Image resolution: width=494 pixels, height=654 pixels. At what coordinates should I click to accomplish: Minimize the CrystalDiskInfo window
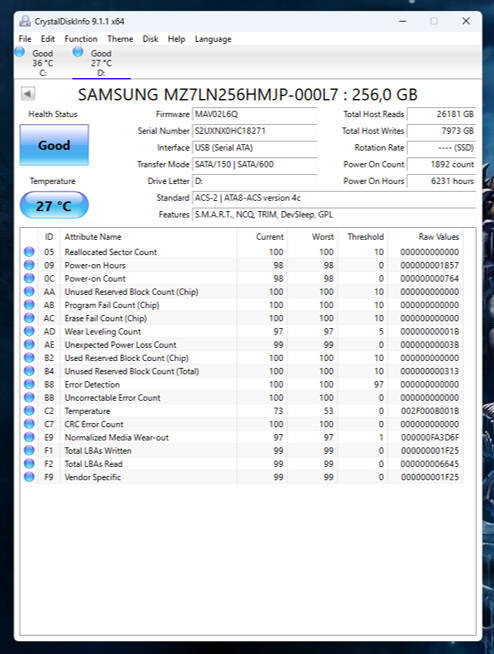click(x=403, y=21)
